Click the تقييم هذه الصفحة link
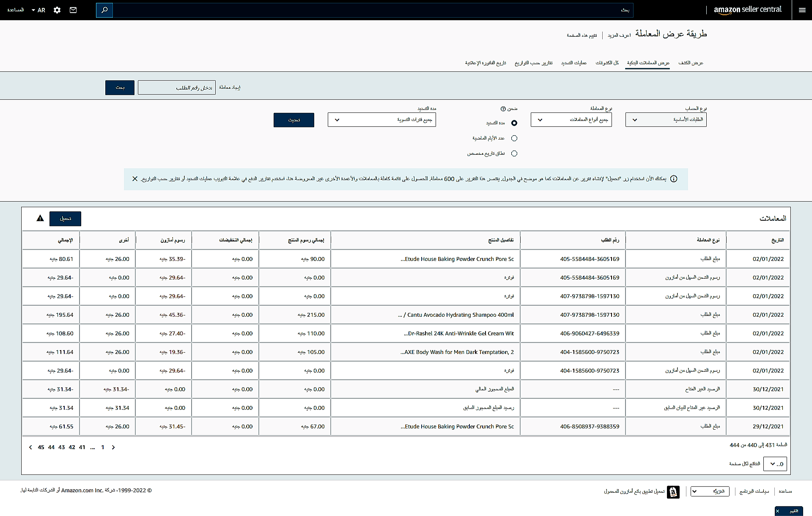Image resolution: width=812 pixels, height=516 pixels. click(x=582, y=36)
